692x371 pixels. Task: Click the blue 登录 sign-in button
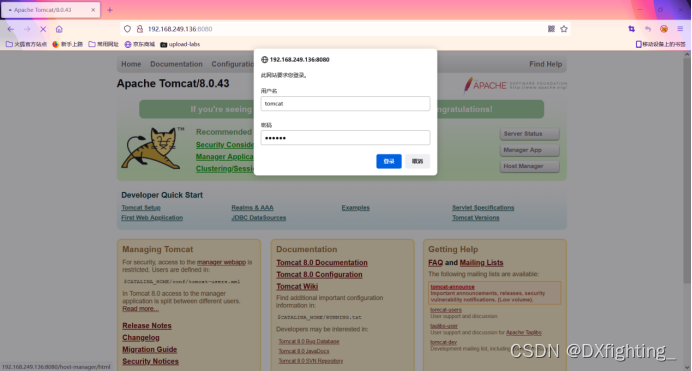pyautogui.click(x=389, y=161)
